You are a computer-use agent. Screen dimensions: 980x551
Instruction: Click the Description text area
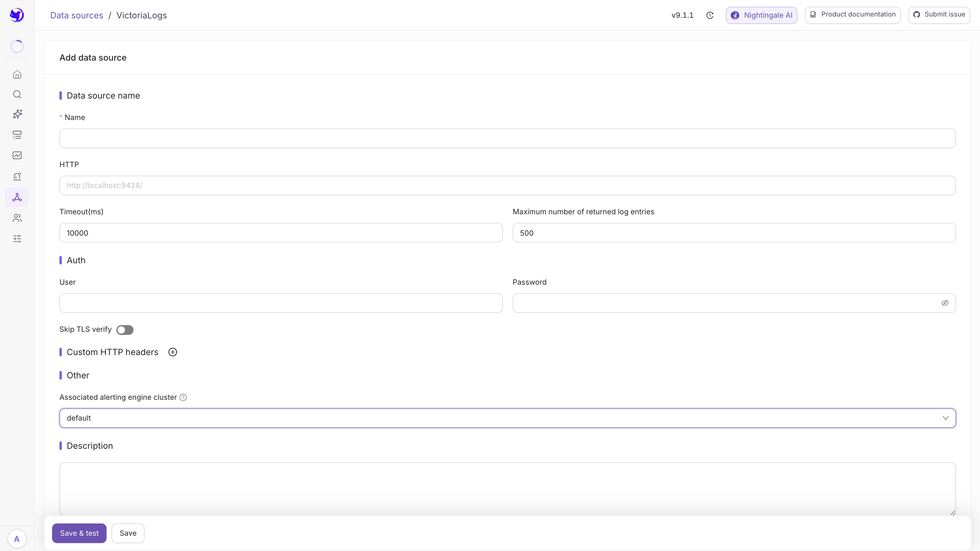[507, 489]
